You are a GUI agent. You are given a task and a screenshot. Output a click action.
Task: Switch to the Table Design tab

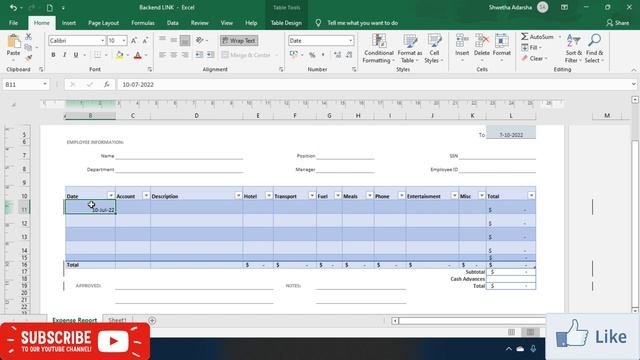[286, 23]
